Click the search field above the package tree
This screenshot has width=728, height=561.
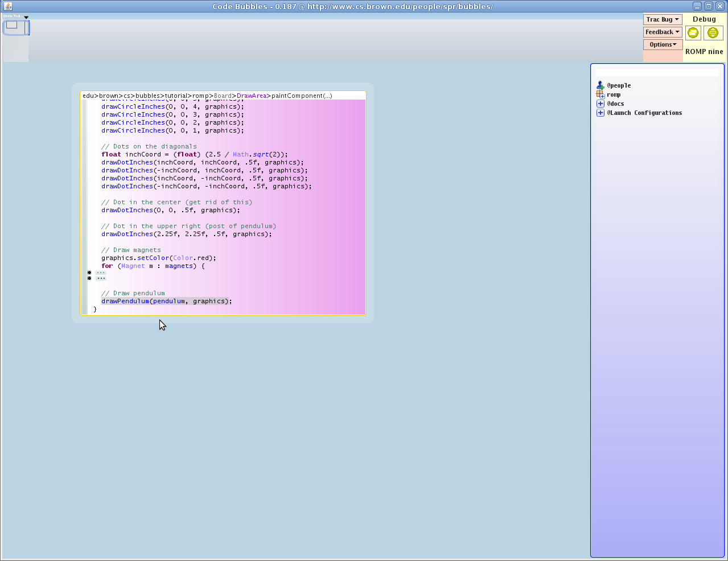pos(657,73)
